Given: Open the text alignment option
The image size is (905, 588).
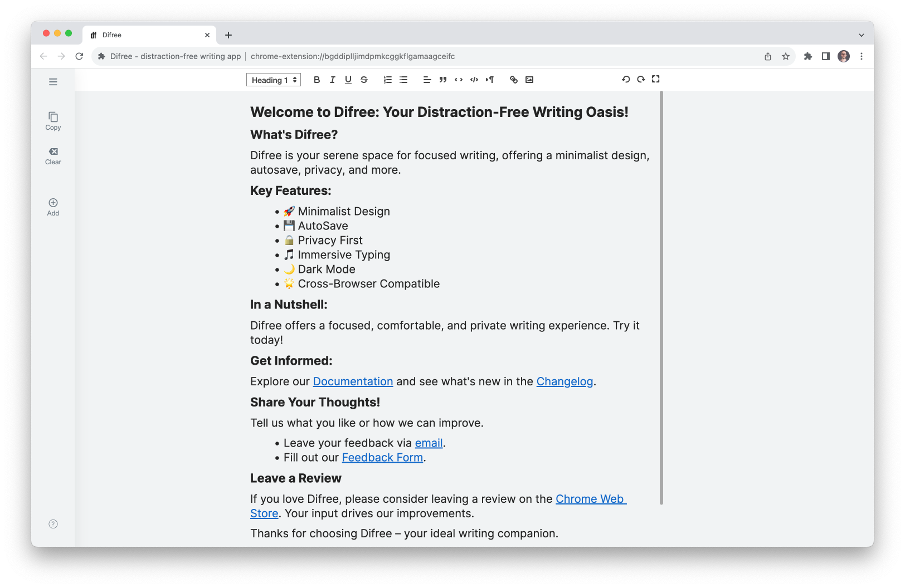Looking at the screenshot, I should [x=427, y=80].
